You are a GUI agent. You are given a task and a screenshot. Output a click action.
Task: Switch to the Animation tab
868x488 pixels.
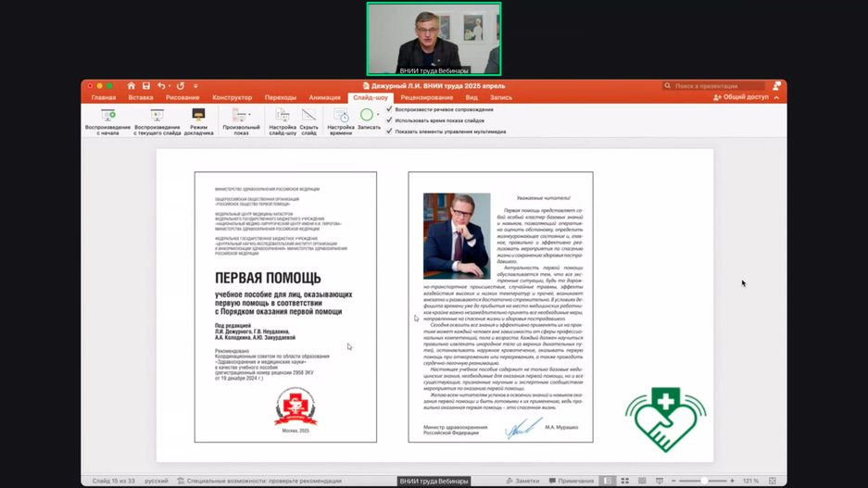324,97
